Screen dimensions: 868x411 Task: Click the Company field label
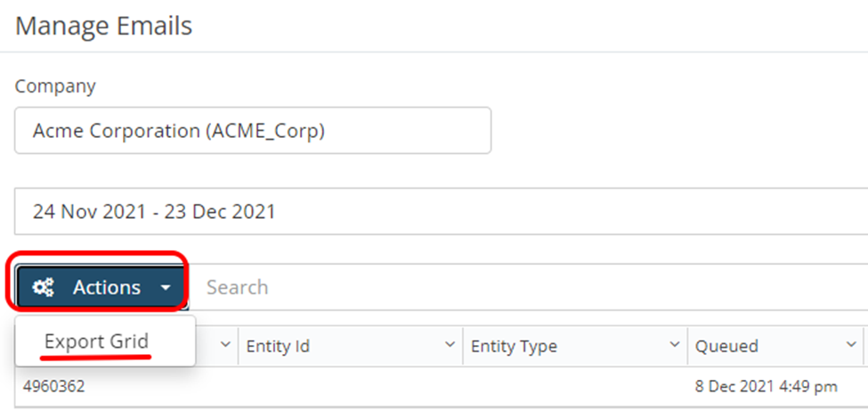click(55, 86)
